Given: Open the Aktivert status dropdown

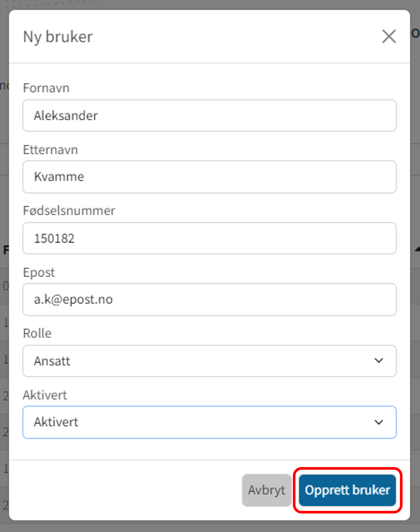Looking at the screenshot, I should 209,422.
